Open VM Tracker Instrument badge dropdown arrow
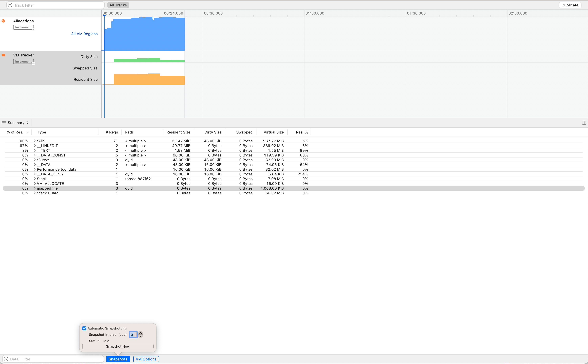This screenshot has height=364, width=588. pos(33,64)
